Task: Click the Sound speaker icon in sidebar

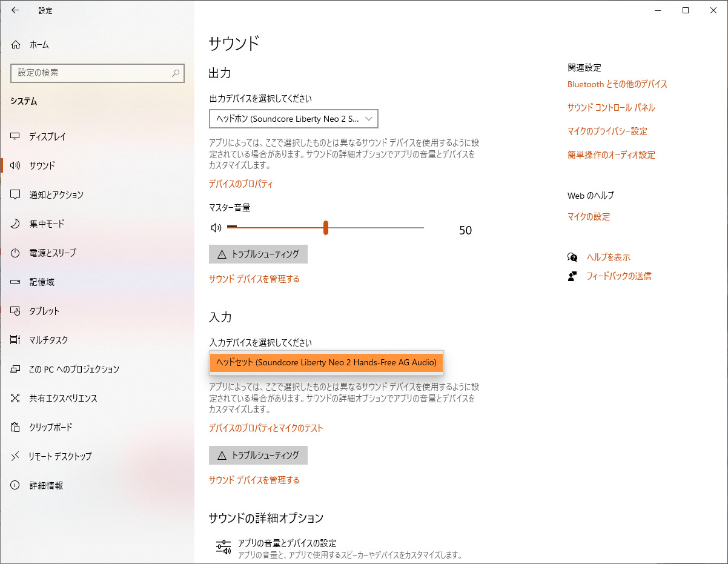Action: [15, 165]
